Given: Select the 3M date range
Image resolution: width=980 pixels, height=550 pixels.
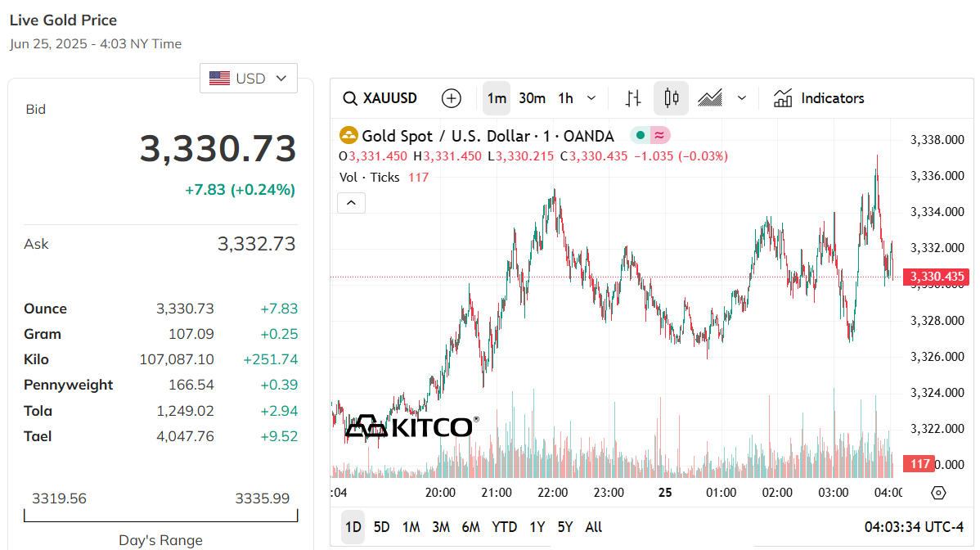Looking at the screenshot, I should [x=441, y=528].
